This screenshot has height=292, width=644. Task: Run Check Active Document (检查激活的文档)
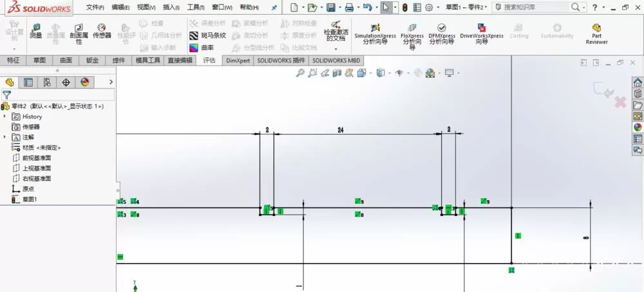tap(336, 32)
